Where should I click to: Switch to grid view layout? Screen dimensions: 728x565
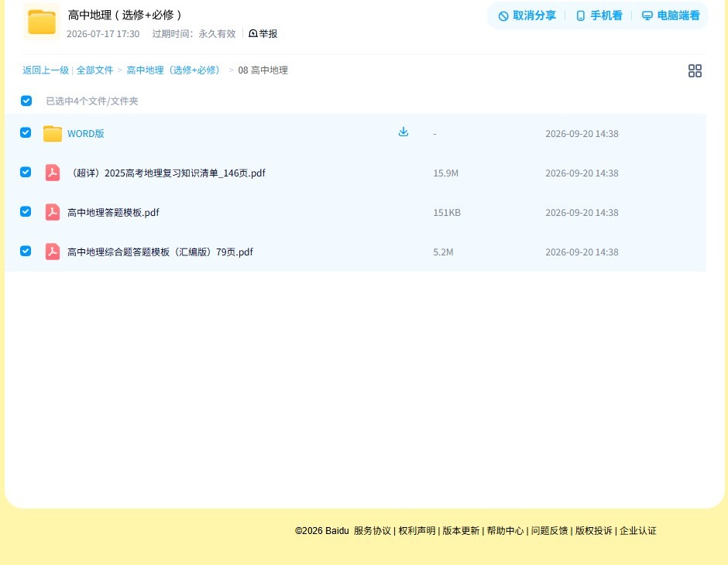click(695, 70)
